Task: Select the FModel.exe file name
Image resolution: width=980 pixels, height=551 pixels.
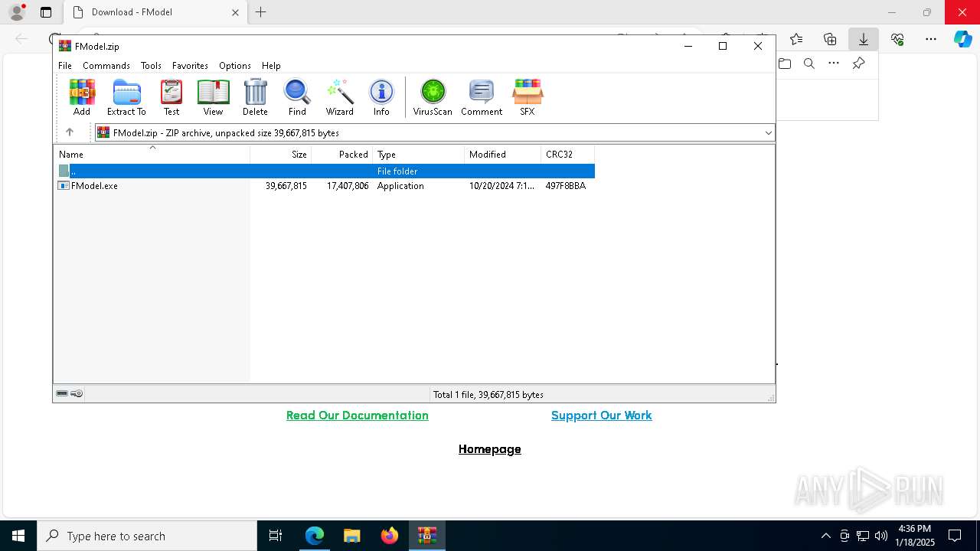Action: pos(94,186)
